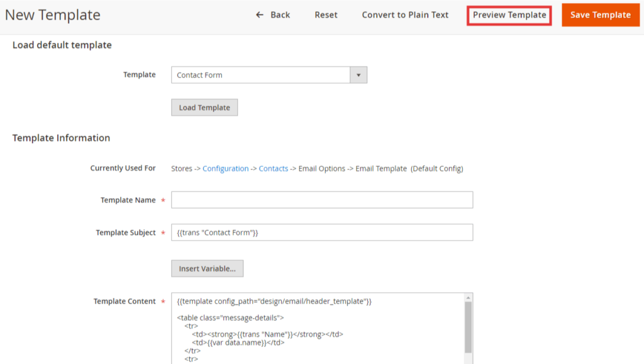Open Preview Template
The image size is (644, 364).
click(x=509, y=14)
